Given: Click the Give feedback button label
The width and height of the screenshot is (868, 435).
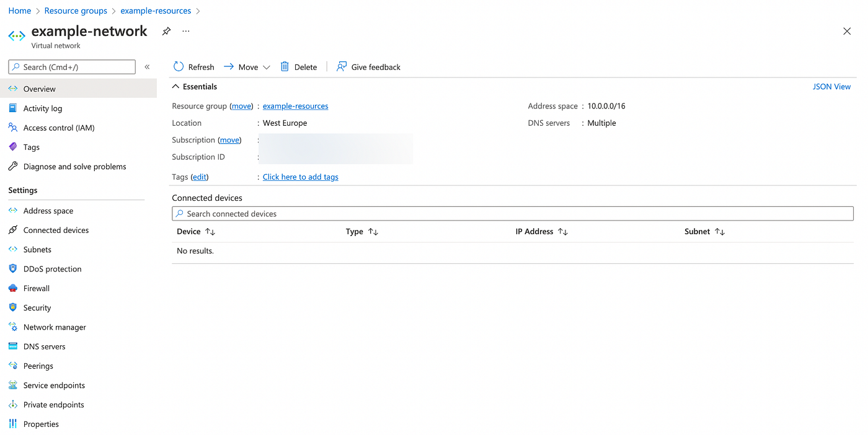Looking at the screenshot, I should [x=376, y=67].
